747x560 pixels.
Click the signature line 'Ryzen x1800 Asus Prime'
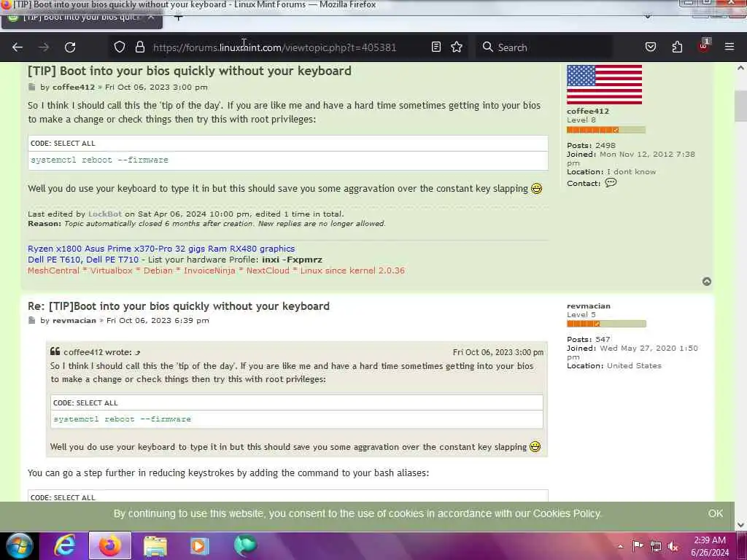coord(161,249)
